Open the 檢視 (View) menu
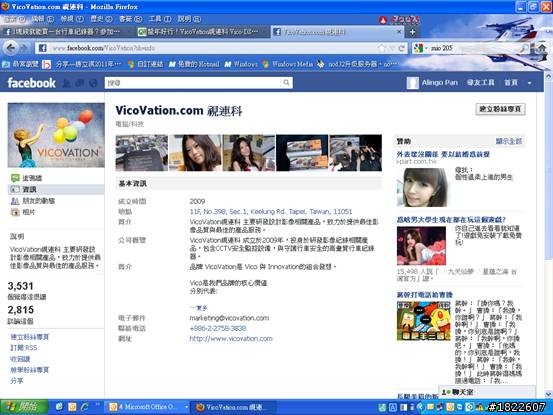This screenshot has width=553, height=415. [x=72, y=19]
